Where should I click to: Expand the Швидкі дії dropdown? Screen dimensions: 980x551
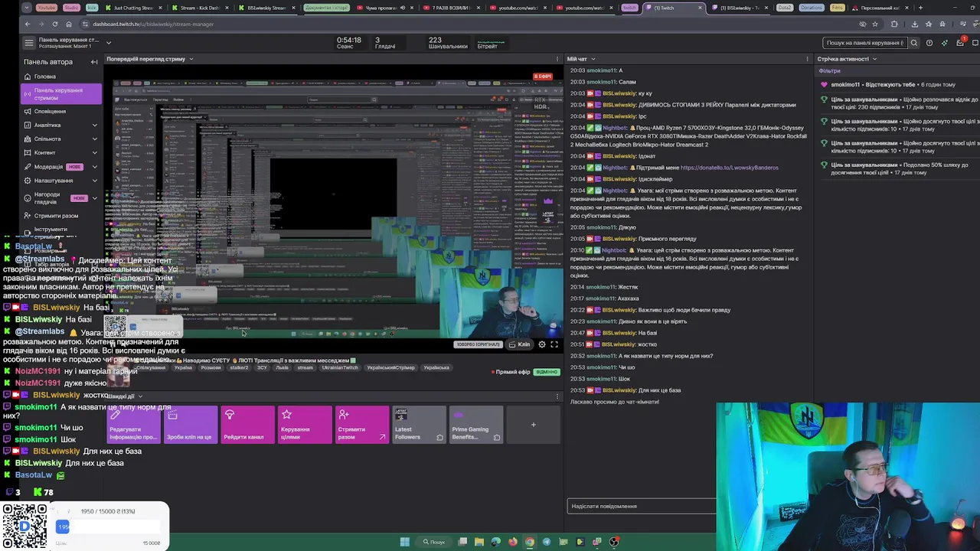140,396
